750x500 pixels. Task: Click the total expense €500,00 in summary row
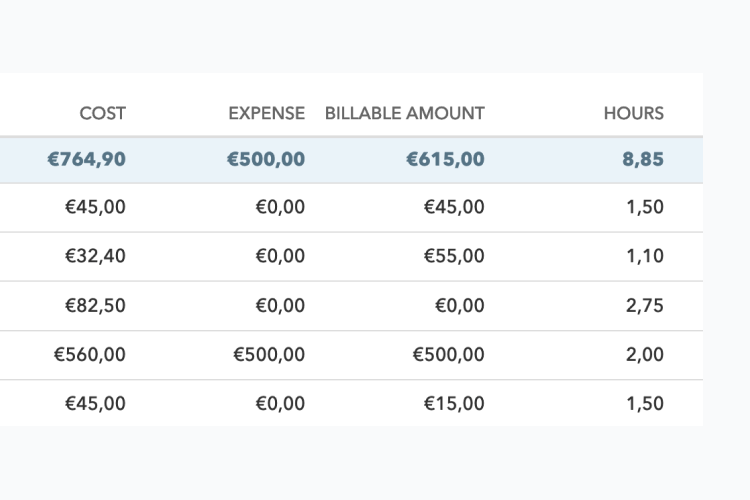(266, 159)
